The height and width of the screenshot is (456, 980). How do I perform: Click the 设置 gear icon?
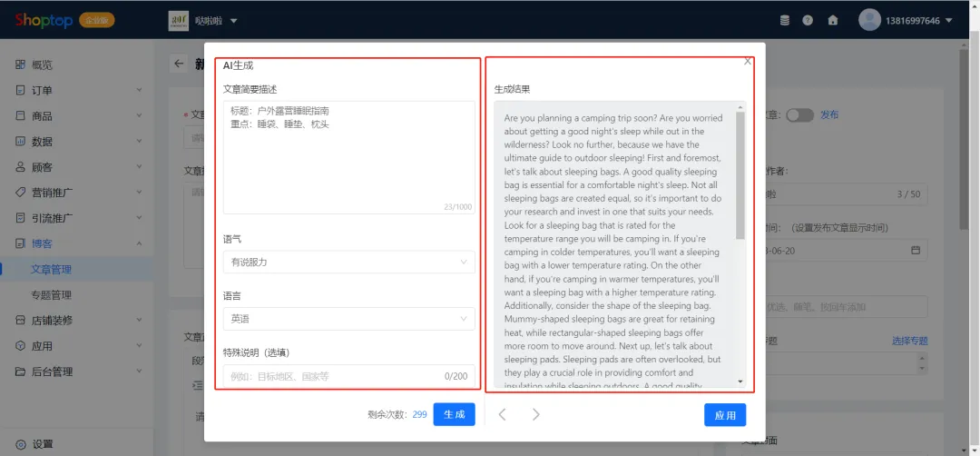pyautogui.click(x=21, y=444)
